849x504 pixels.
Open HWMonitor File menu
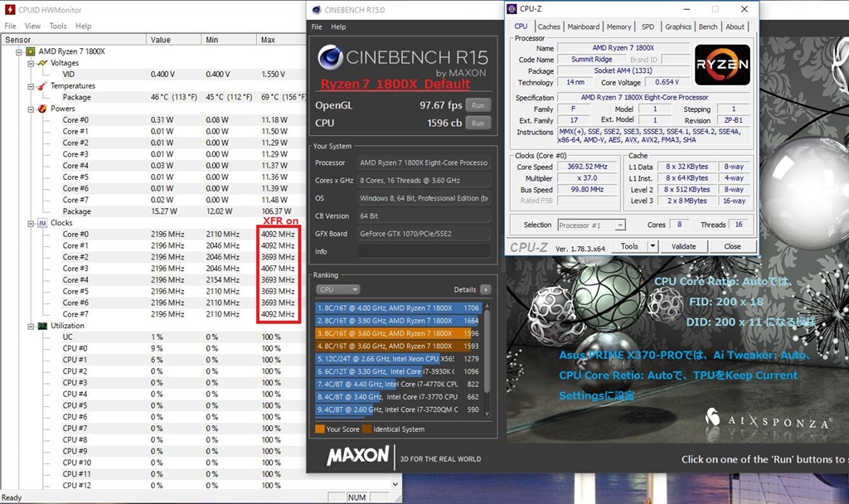point(10,26)
